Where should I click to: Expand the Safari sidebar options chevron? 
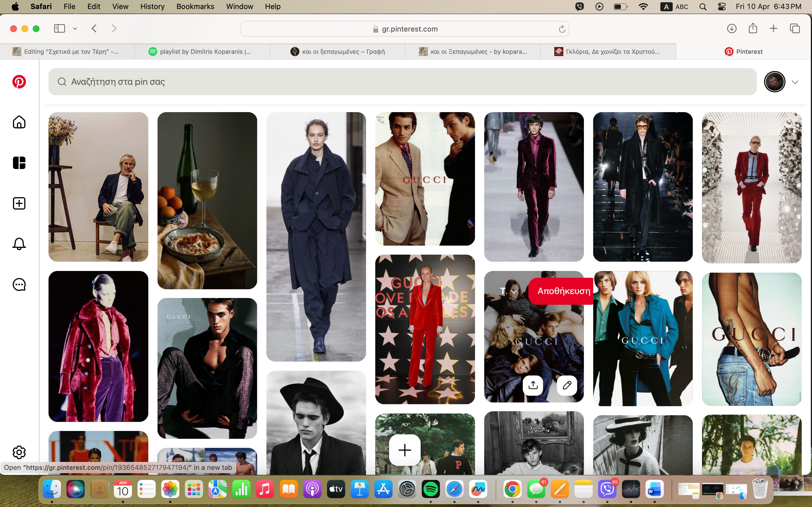click(x=75, y=29)
